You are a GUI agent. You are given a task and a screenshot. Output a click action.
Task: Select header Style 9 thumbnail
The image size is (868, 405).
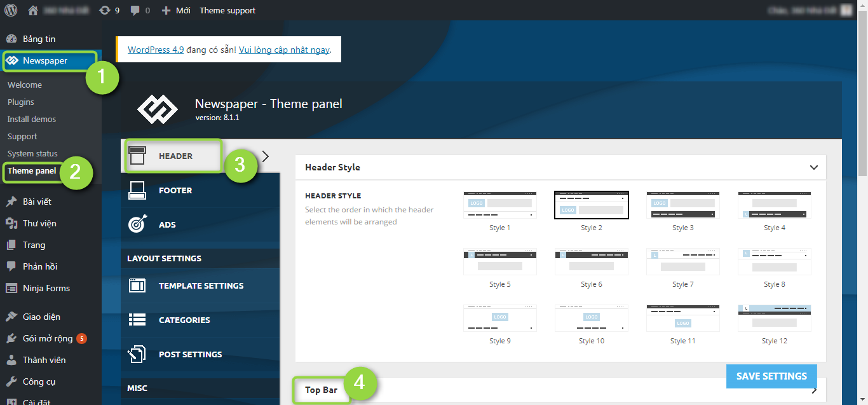click(x=500, y=318)
